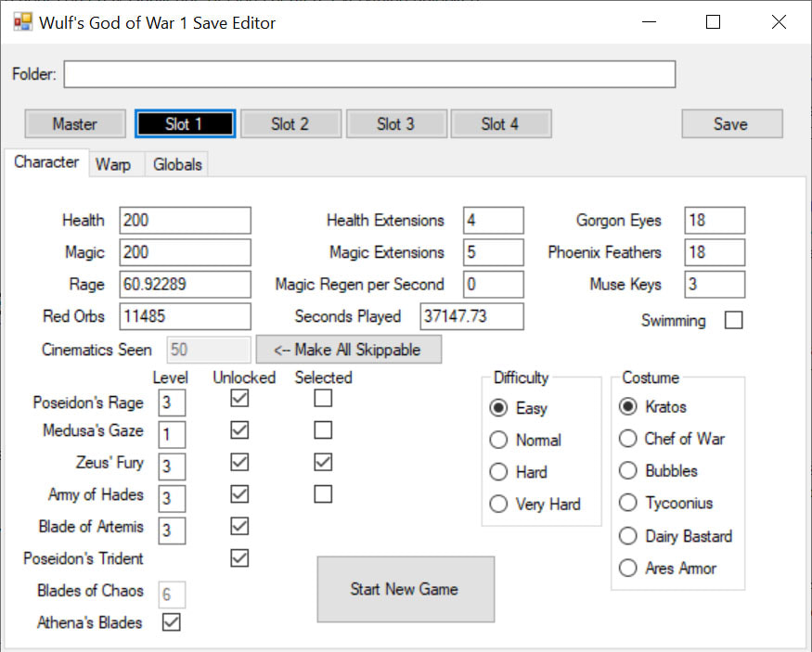812x652 pixels.
Task: Click the Magic Extensions field
Action: 494,252
